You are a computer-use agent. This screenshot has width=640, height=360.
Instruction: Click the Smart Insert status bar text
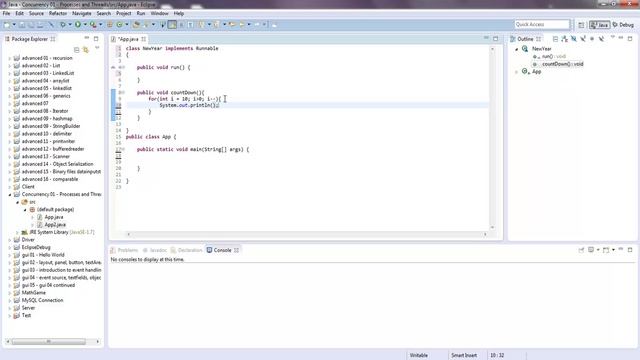tap(464, 356)
